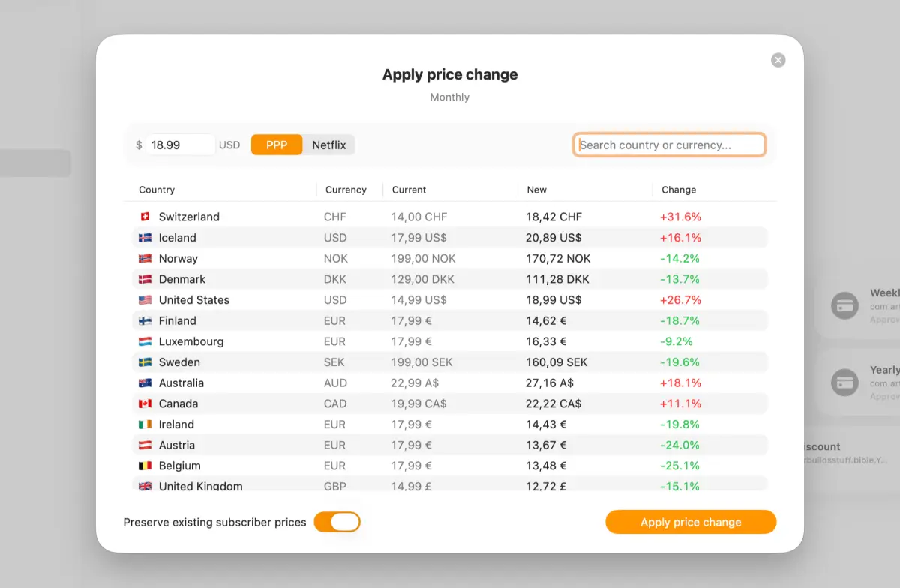The width and height of the screenshot is (900, 588).
Task: Select the Denmark country name
Action: (x=182, y=279)
